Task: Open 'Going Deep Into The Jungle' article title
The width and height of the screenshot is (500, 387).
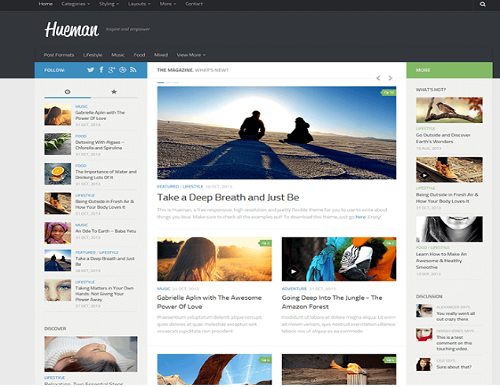Action: 332,302
